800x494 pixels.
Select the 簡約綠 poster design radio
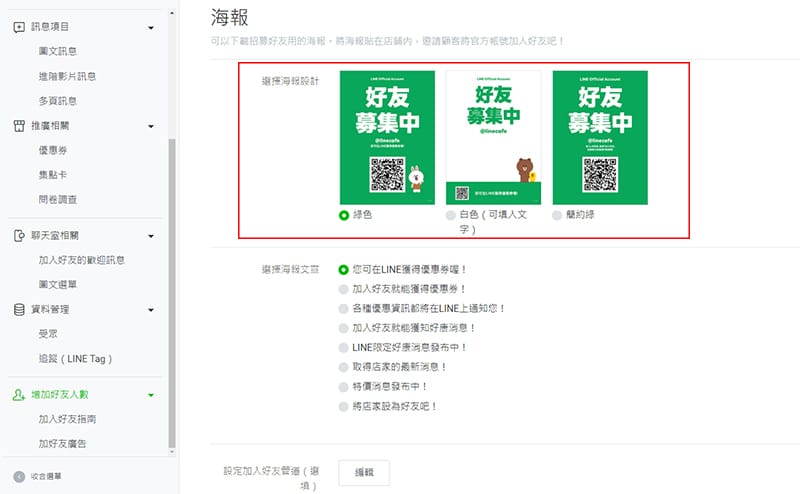tap(557, 215)
